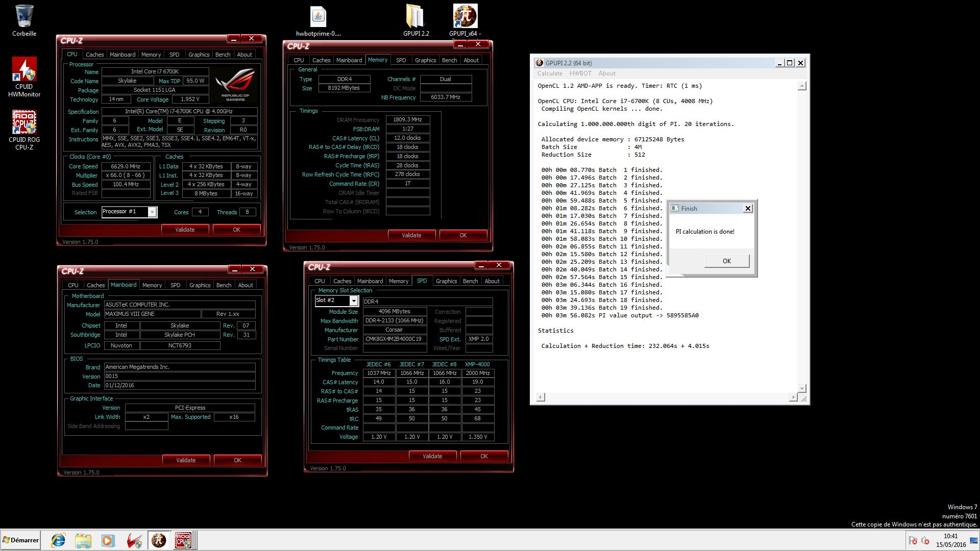Select Graphics tab in CPU window
This screenshot has height=551, width=980.
pyautogui.click(x=199, y=55)
